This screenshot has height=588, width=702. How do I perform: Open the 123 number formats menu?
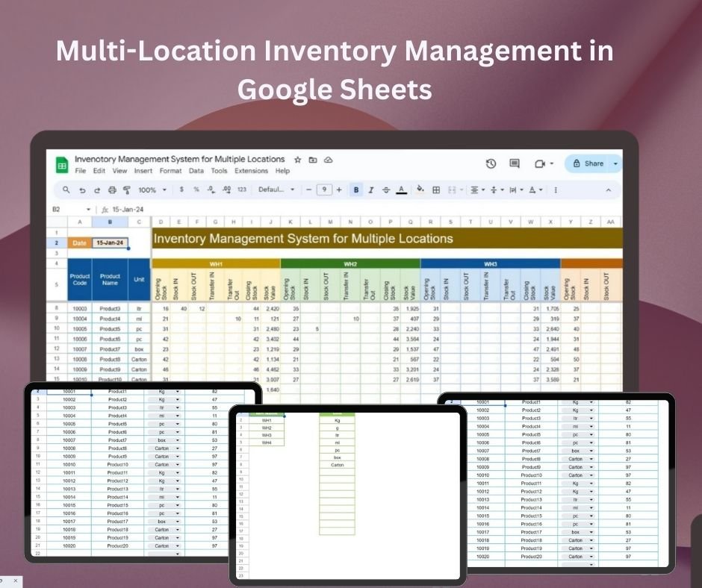242,190
